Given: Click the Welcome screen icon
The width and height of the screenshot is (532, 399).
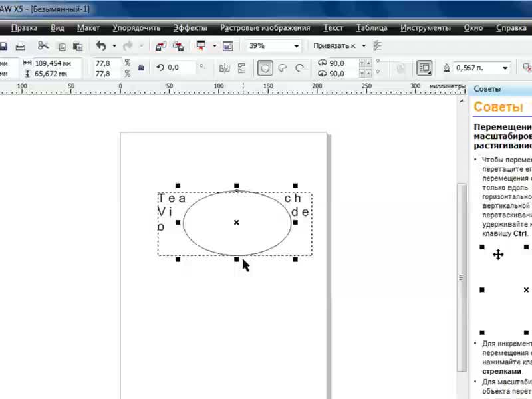Looking at the screenshot, I should click(228, 45).
